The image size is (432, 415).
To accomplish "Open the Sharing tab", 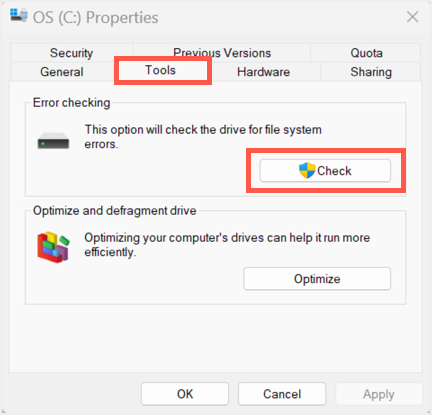I will click(x=371, y=72).
